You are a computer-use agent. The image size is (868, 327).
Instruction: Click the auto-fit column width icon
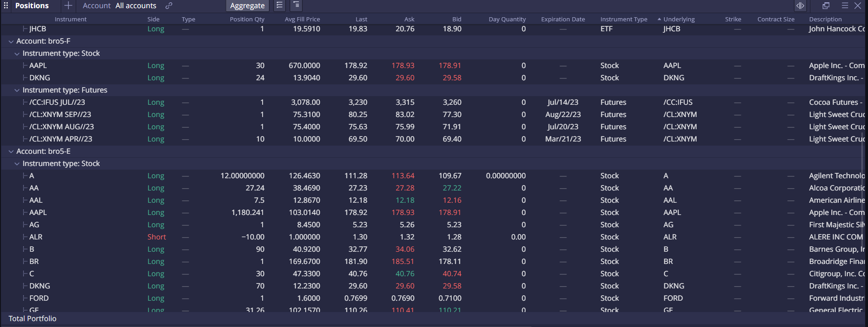point(800,5)
